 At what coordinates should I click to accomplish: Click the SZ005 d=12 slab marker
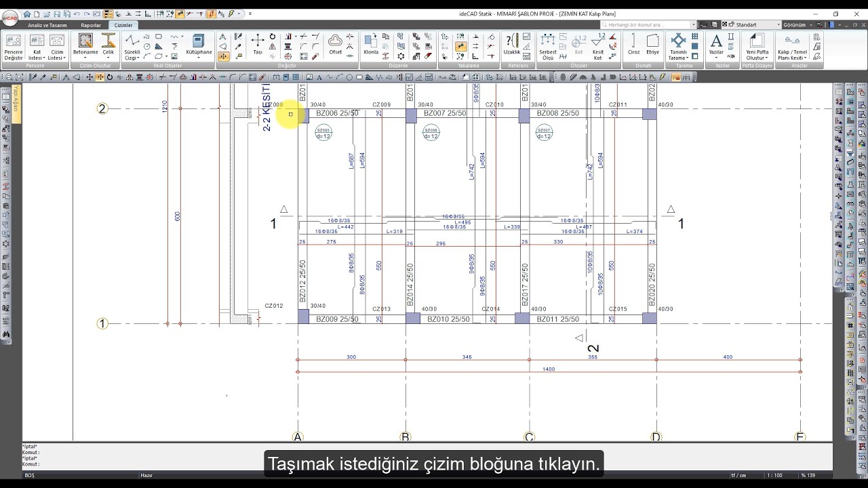[x=323, y=133]
